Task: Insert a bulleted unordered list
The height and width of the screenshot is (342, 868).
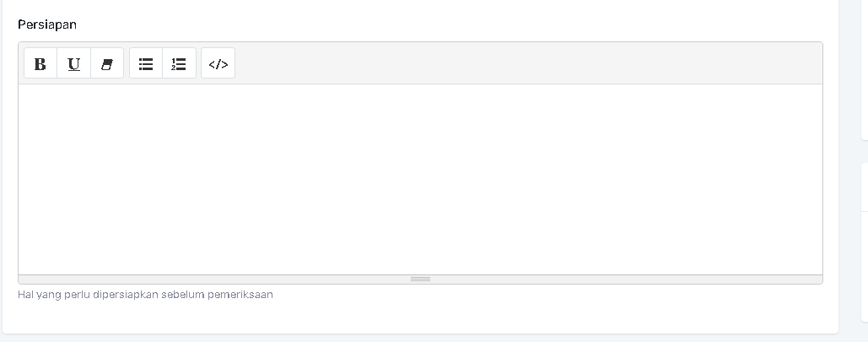Action: 146,63
